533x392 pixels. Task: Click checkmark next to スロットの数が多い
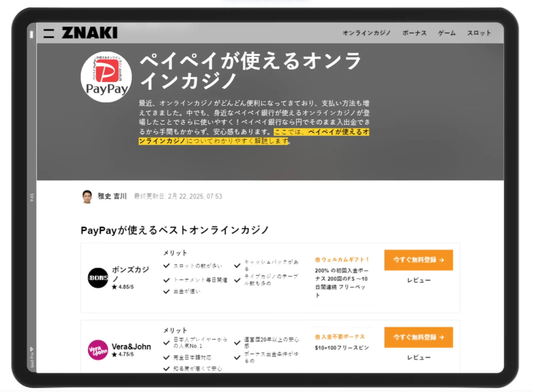(x=166, y=266)
